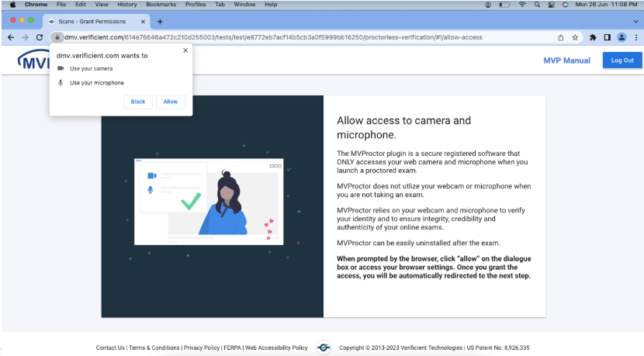Open the History menu

[x=127, y=5]
